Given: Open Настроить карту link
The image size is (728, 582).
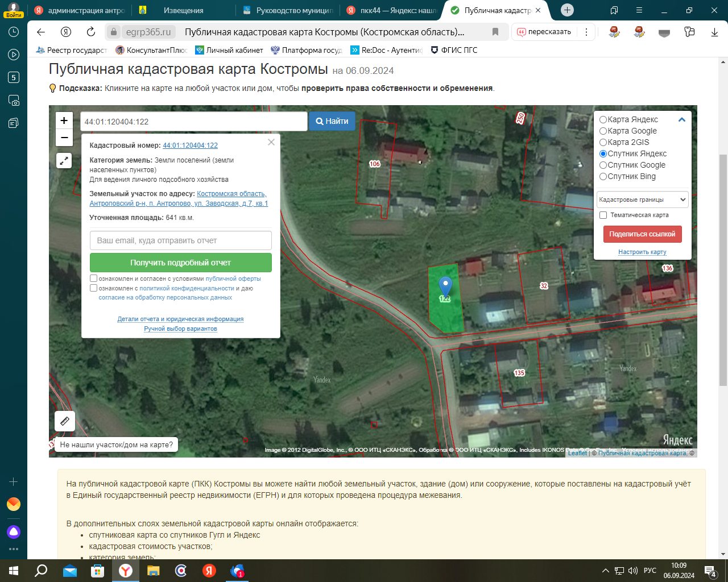Looking at the screenshot, I should tap(642, 252).
